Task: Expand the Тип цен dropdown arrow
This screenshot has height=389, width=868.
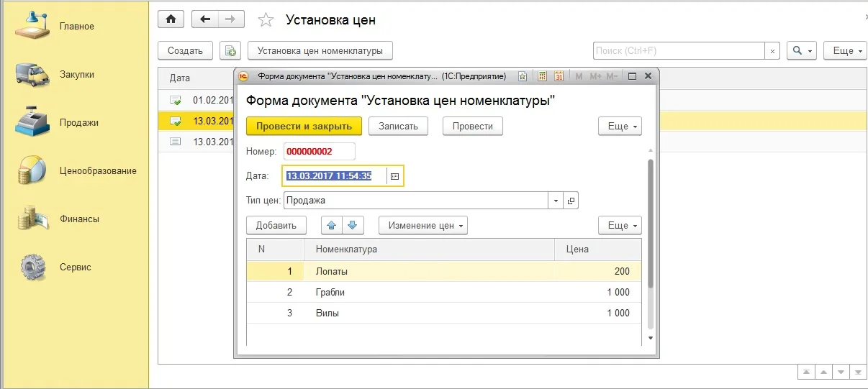Action: point(556,201)
